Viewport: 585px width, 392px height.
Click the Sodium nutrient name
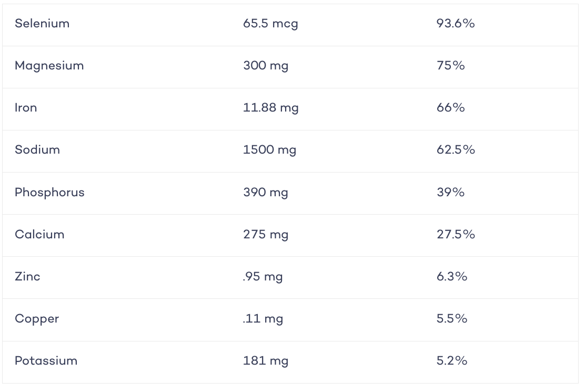(37, 150)
